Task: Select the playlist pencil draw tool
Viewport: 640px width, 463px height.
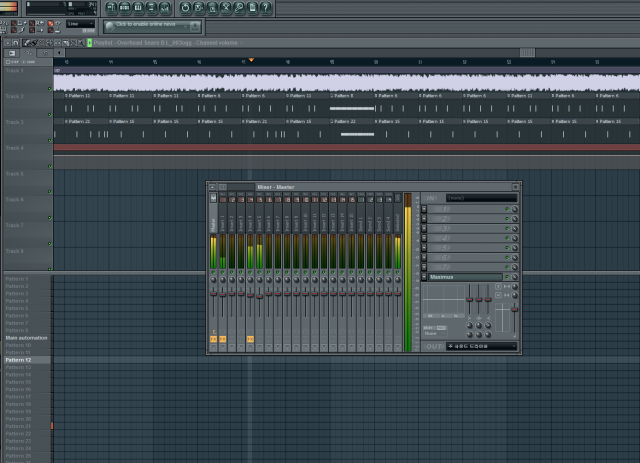Action: (x=27, y=43)
